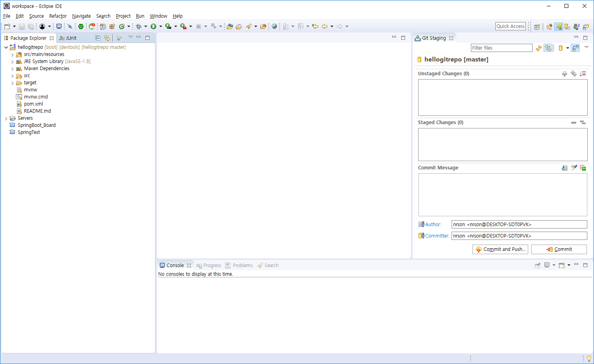Click the Unstaged Changes sort icon

(583, 74)
